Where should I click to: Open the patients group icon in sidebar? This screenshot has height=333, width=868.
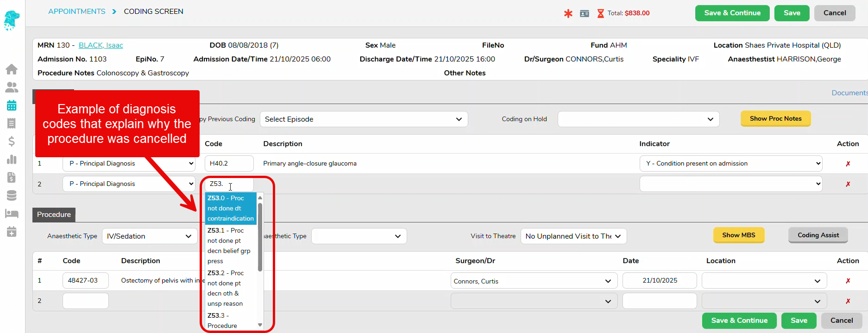coord(12,87)
